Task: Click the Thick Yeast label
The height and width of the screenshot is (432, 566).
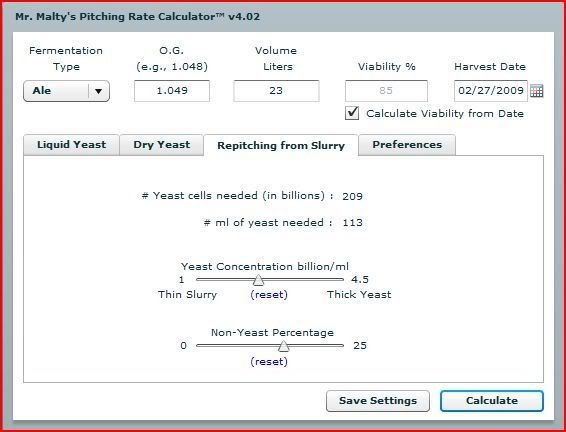Action: coord(359,294)
